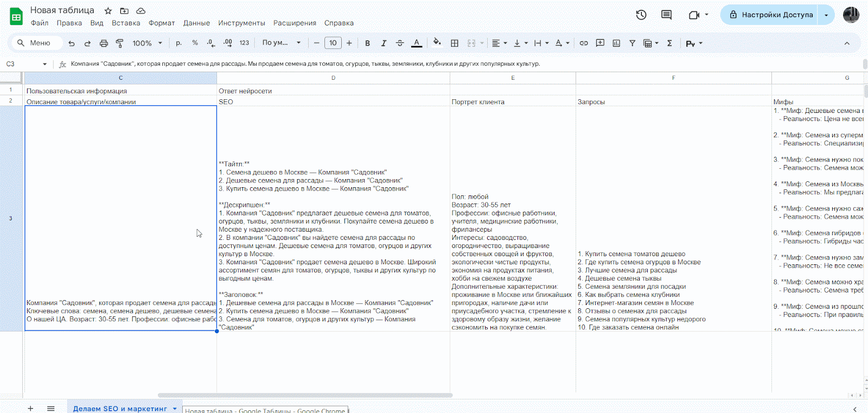Add a comment using the toolbar icon
This screenshot has width=868, height=413.
click(600, 43)
